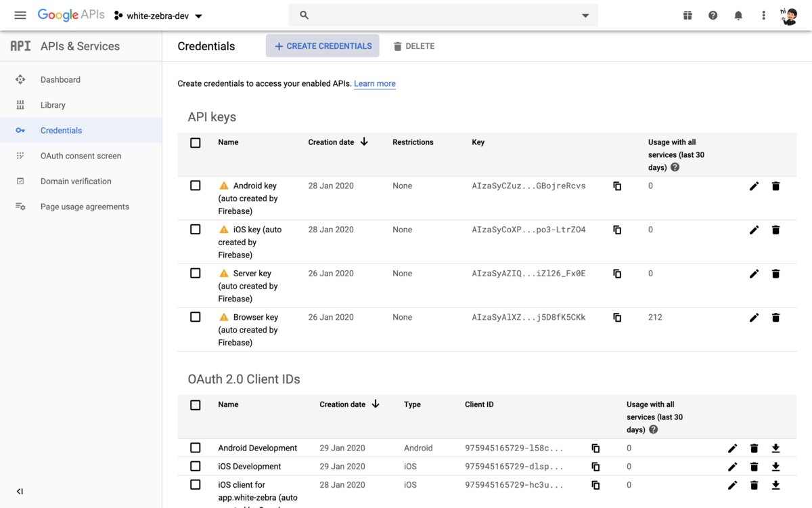Image resolution: width=812 pixels, height=508 pixels.
Task: Open OAuth consent screen page
Action: (x=81, y=156)
